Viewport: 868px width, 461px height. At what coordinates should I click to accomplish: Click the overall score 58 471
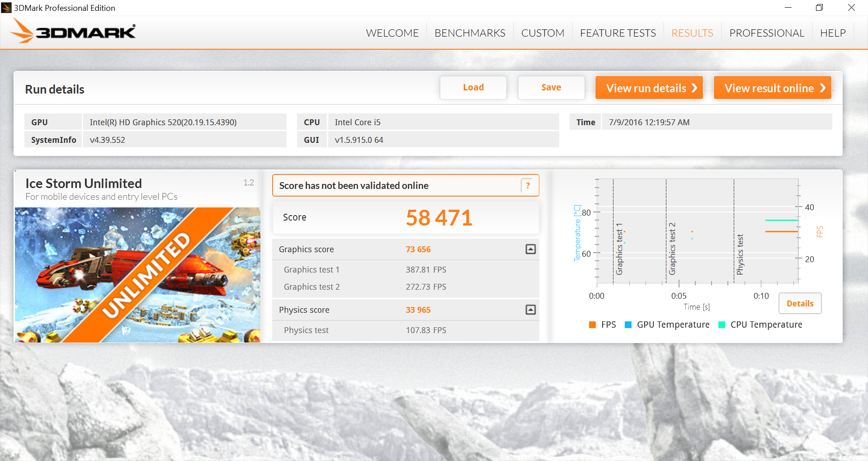pos(439,218)
